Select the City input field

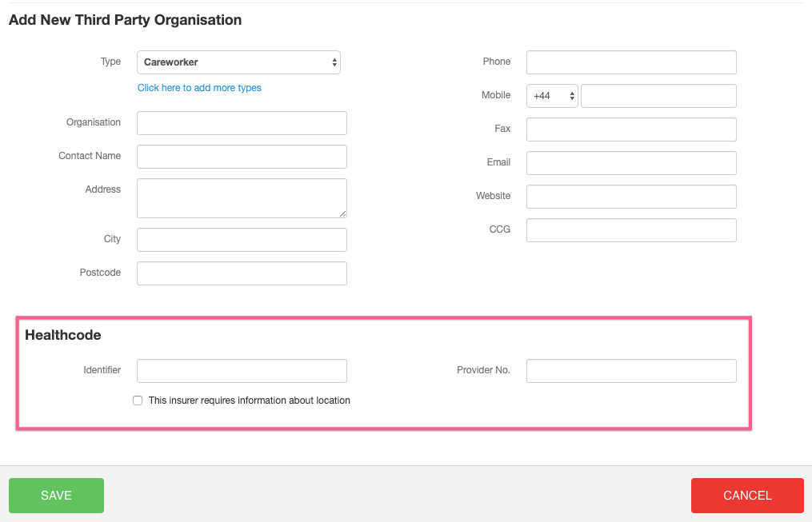coord(242,240)
